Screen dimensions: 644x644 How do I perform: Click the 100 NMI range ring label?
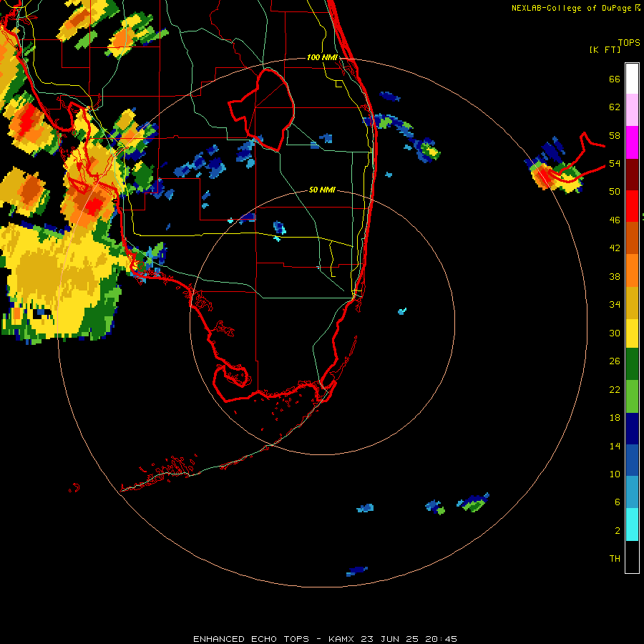322,57
